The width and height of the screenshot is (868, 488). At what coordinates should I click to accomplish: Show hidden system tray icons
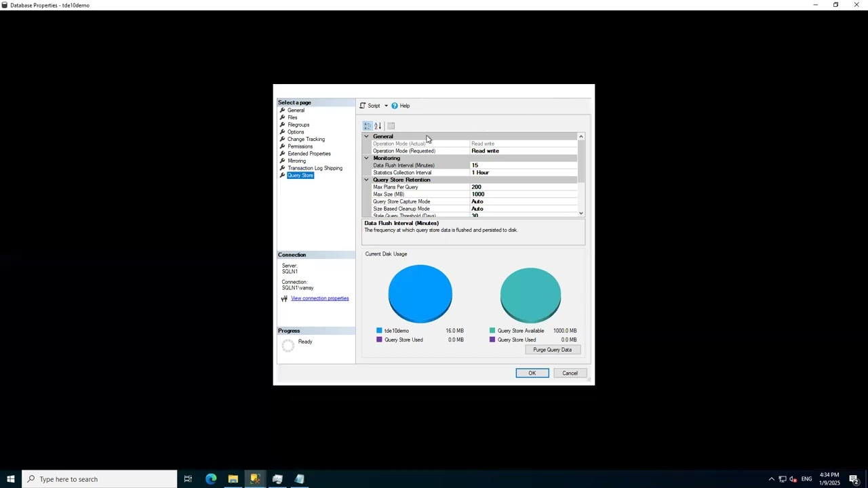771,479
